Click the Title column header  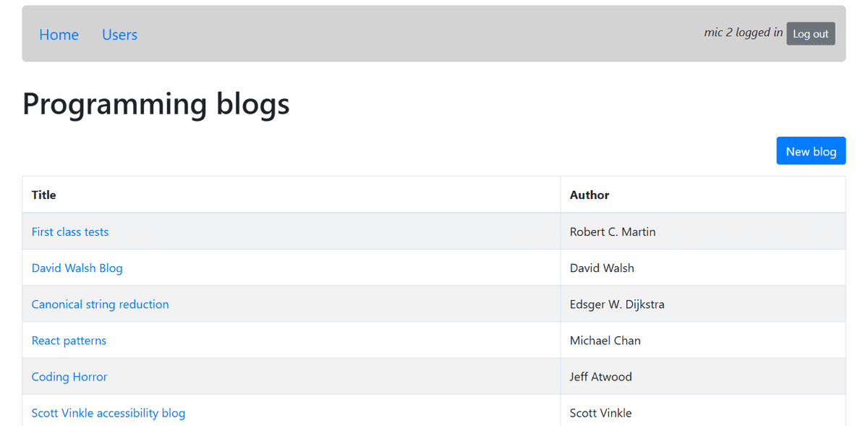point(43,195)
